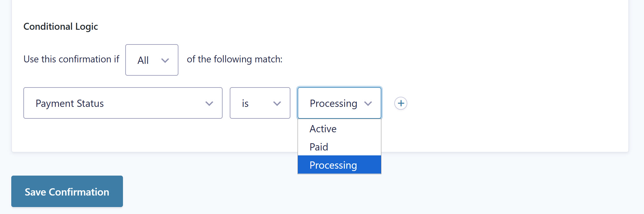644x214 pixels.
Task: Open the Payment Status field dropdown
Action: [x=123, y=103]
